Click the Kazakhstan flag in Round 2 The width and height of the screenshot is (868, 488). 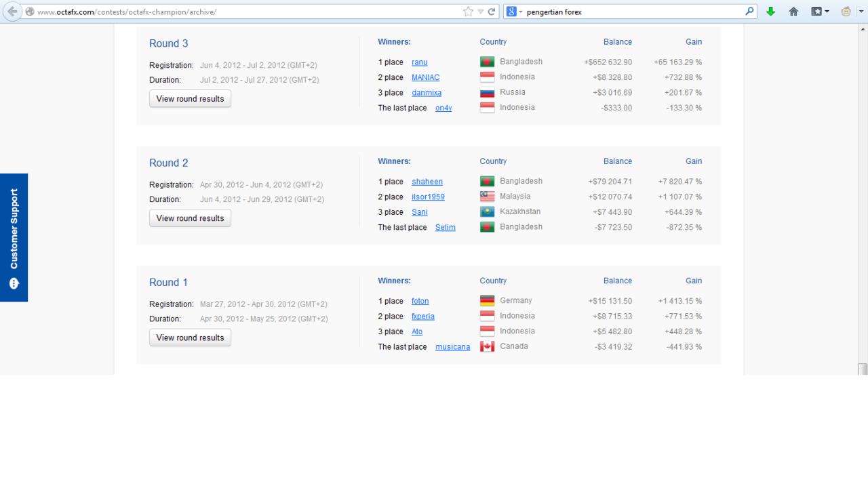click(x=487, y=211)
